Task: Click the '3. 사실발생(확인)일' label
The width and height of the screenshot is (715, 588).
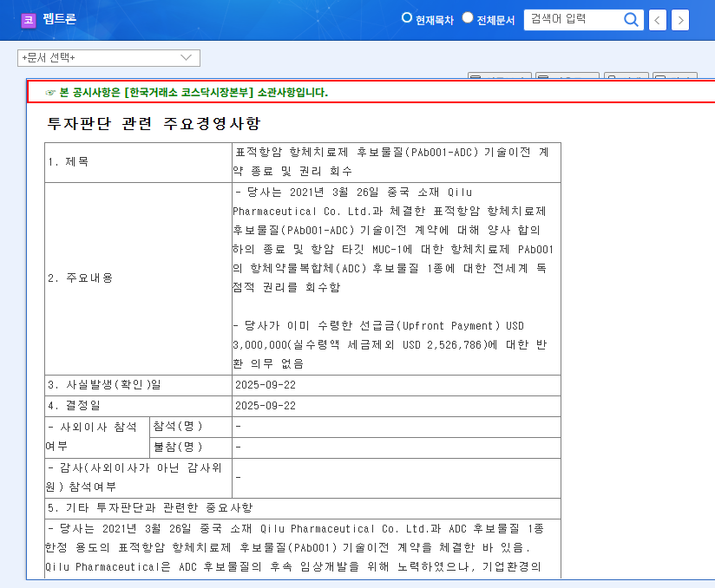Action: (x=104, y=385)
